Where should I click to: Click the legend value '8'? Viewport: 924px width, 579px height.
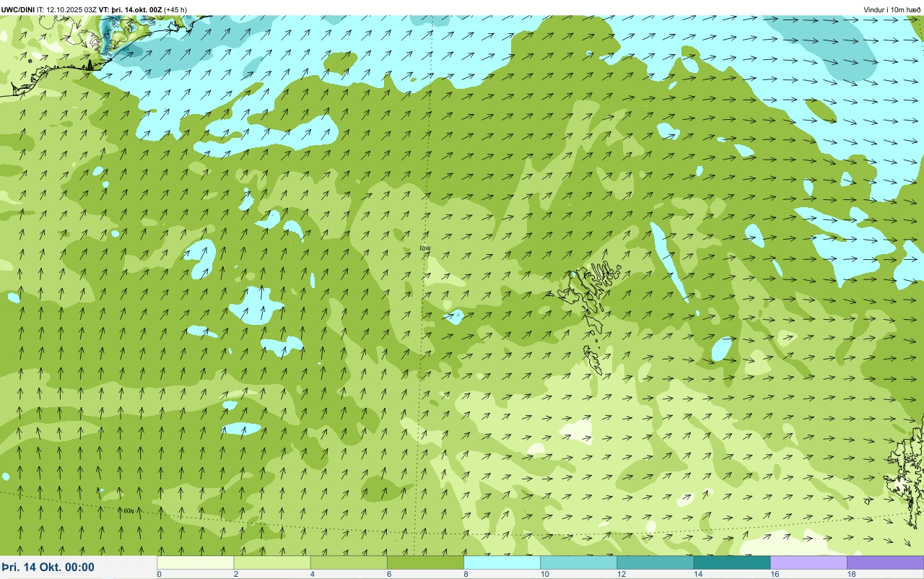pyautogui.click(x=466, y=574)
